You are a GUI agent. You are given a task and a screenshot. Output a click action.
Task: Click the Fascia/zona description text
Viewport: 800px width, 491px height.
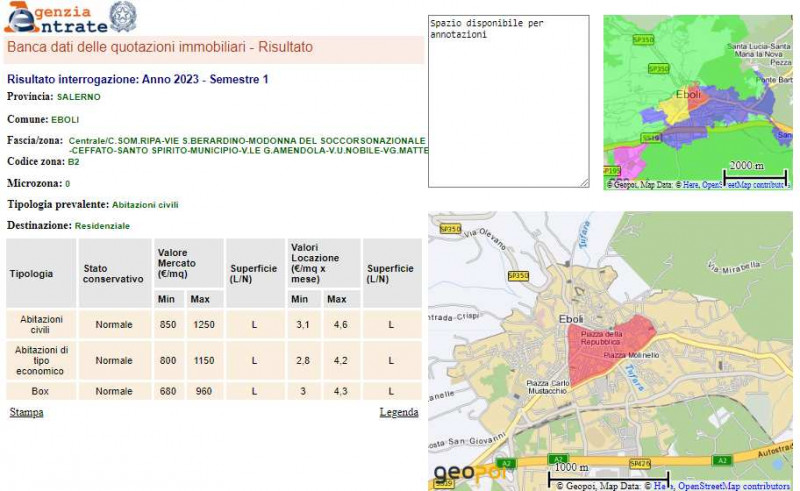(248, 145)
